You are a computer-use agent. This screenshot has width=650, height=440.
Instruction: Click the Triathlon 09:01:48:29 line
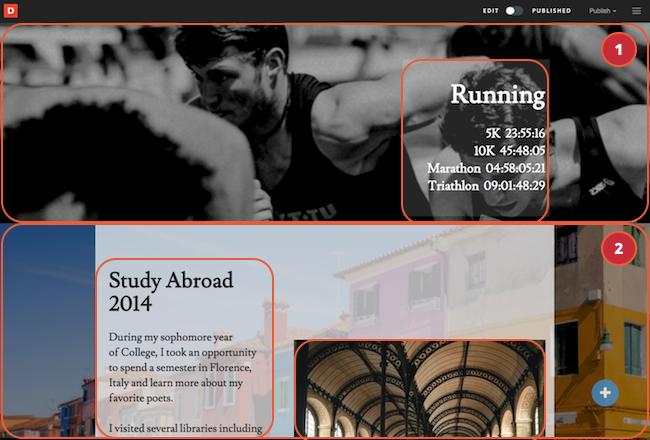click(x=487, y=185)
